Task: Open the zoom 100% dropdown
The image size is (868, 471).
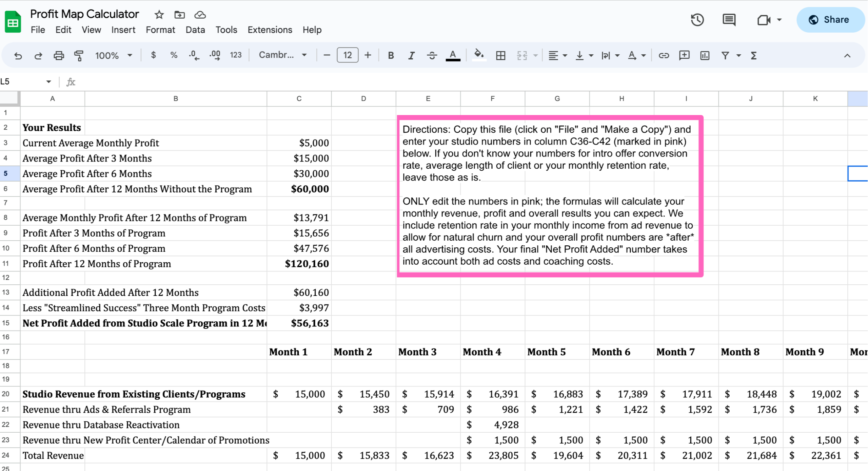Action: pyautogui.click(x=113, y=55)
